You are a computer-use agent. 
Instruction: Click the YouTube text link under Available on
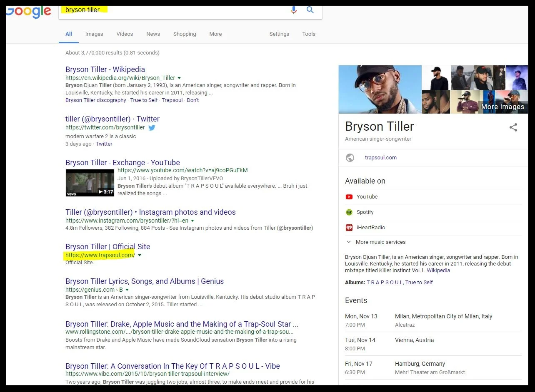[x=367, y=197]
